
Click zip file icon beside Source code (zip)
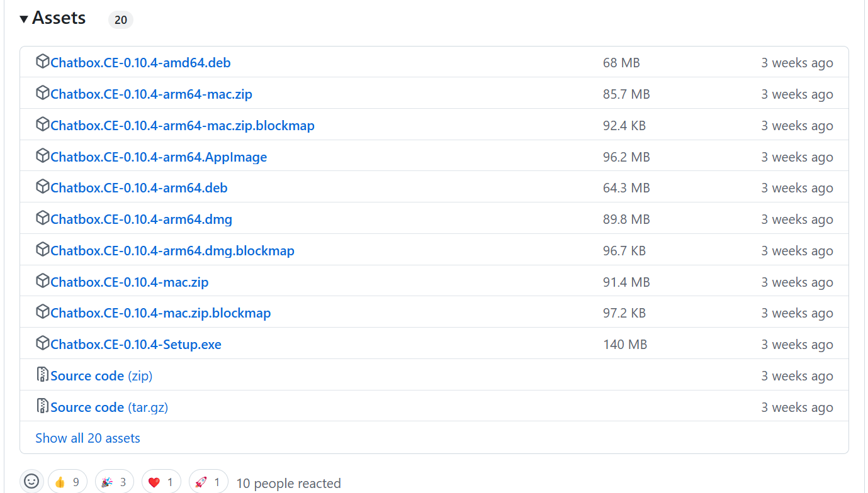[x=43, y=375]
